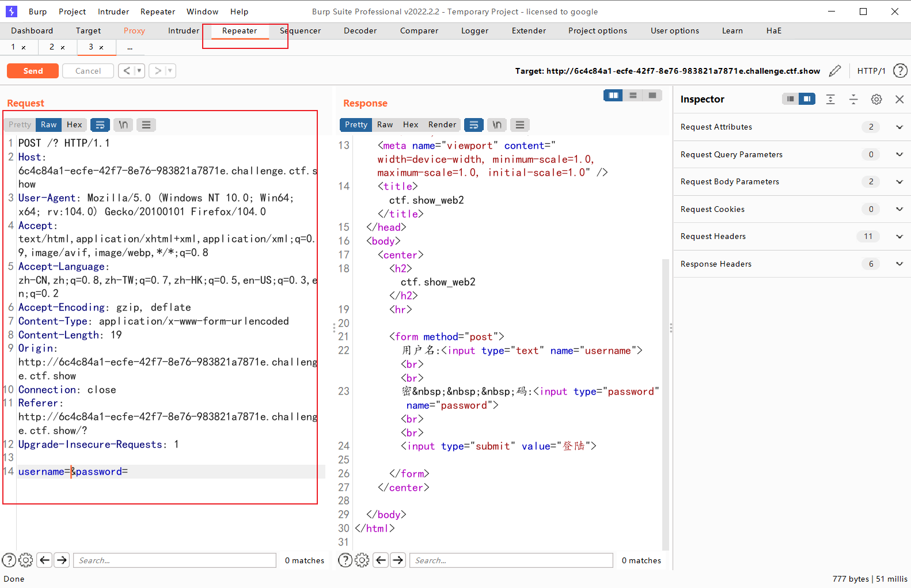Edit target with the pencil icon
This screenshot has height=588, width=911.
tap(835, 71)
